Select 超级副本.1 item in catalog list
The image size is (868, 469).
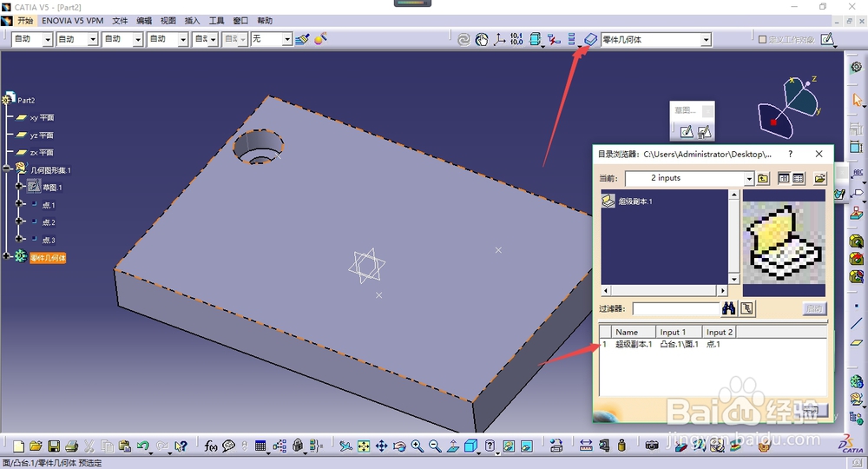pos(628,201)
